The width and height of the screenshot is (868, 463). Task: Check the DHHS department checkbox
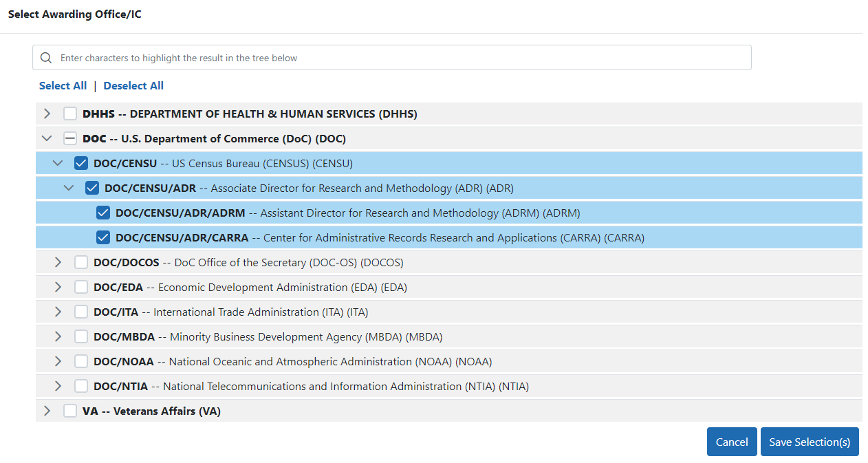[70, 114]
